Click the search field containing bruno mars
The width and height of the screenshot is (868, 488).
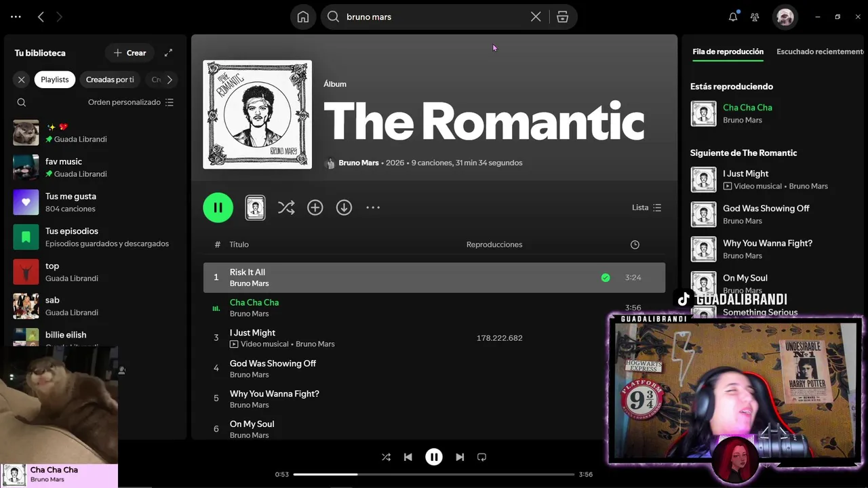coord(434,17)
